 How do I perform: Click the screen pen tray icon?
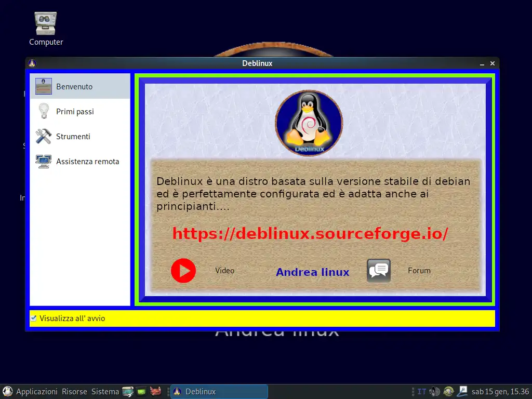pos(462,392)
